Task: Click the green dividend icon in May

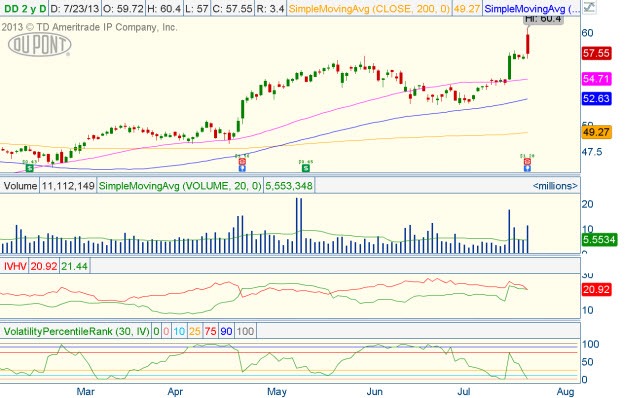Action: click(x=306, y=169)
